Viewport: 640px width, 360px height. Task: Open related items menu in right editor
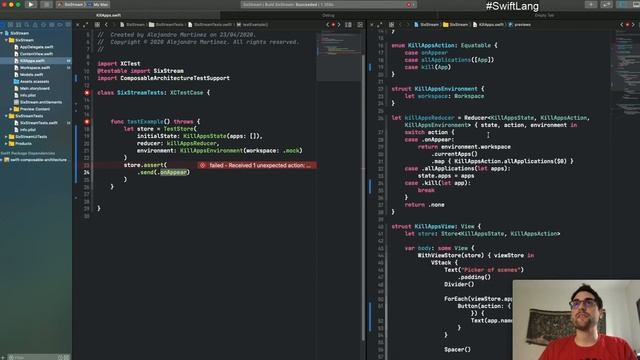(391, 24)
